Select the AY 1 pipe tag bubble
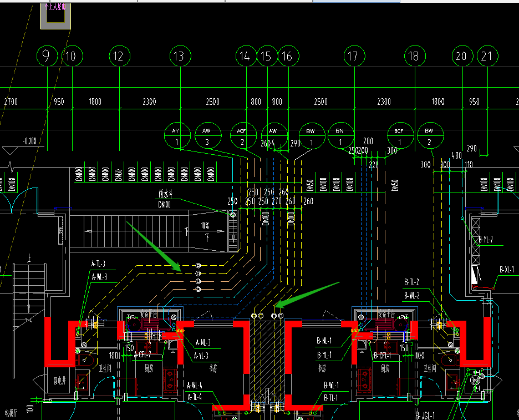The height and width of the screenshot is (420, 519). [177, 136]
